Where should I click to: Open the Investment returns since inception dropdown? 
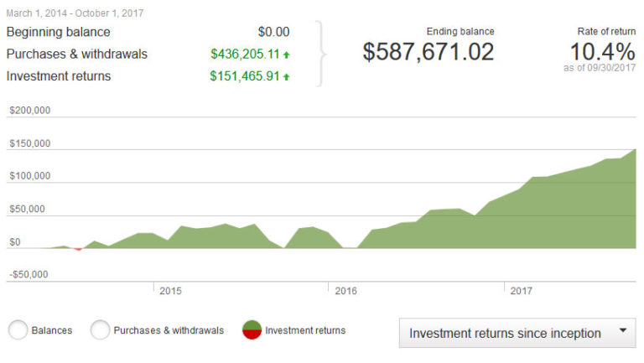click(x=517, y=333)
